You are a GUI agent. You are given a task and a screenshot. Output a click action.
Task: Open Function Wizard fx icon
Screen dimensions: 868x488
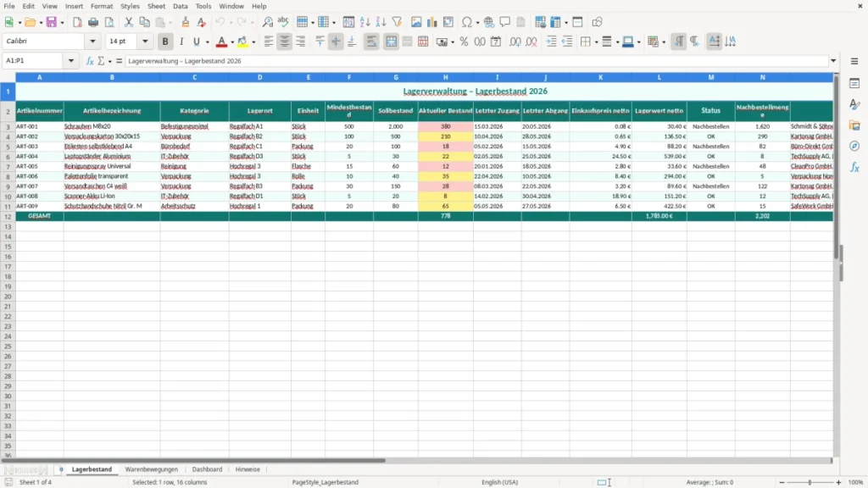(x=90, y=61)
